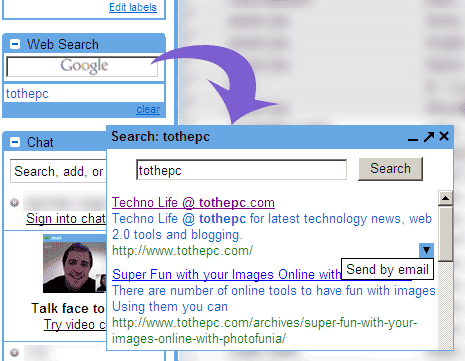Click the Search button

click(x=390, y=169)
